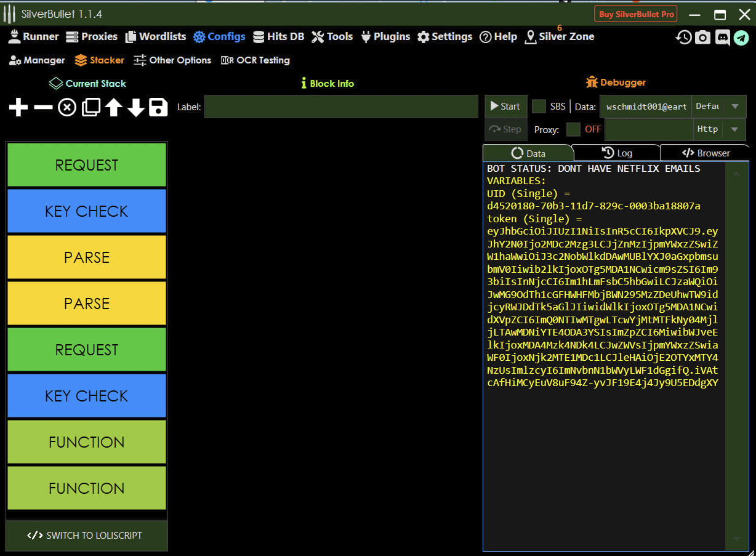Click Switch to LoliScript button
This screenshot has height=556, width=756.
tap(86, 536)
